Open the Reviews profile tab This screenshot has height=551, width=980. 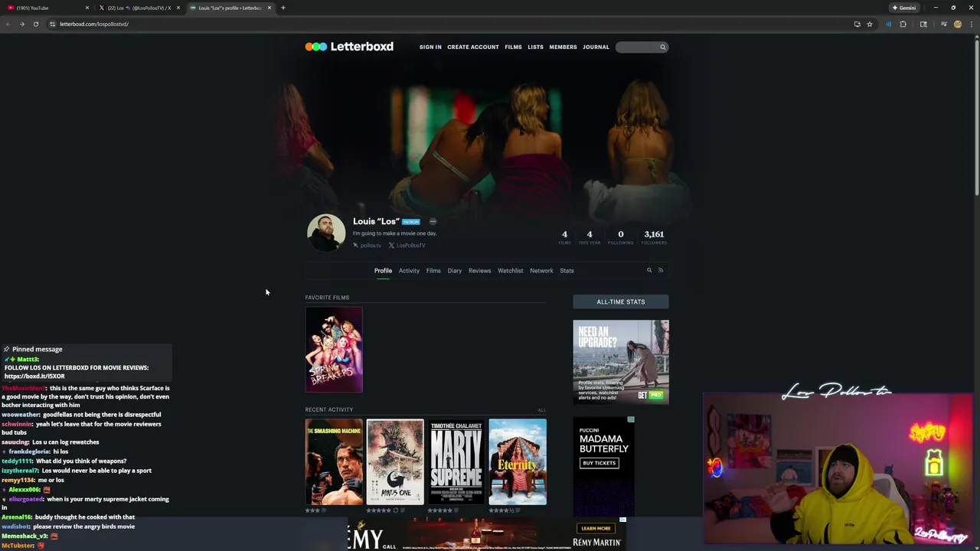click(x=480, y=270)
